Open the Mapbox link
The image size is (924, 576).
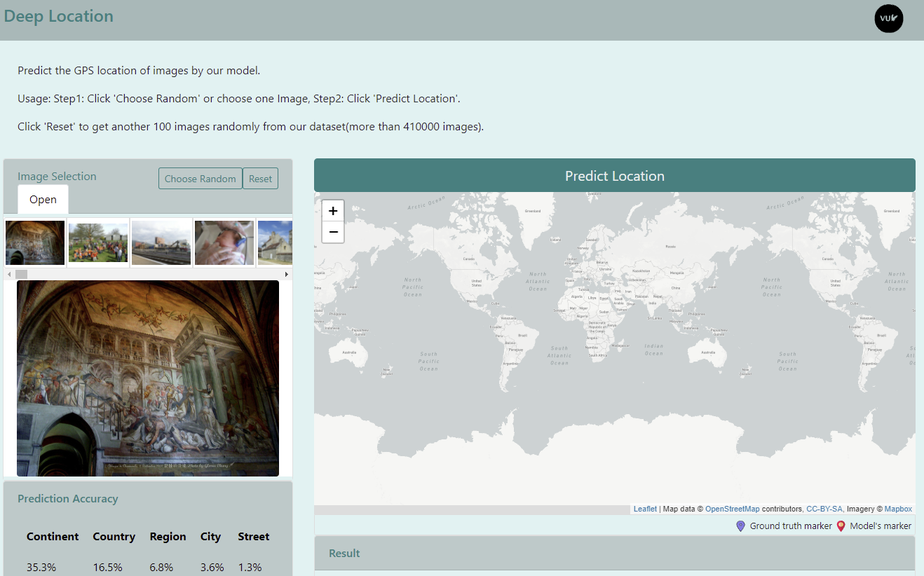pyautogui.click(x=898, y=509)
